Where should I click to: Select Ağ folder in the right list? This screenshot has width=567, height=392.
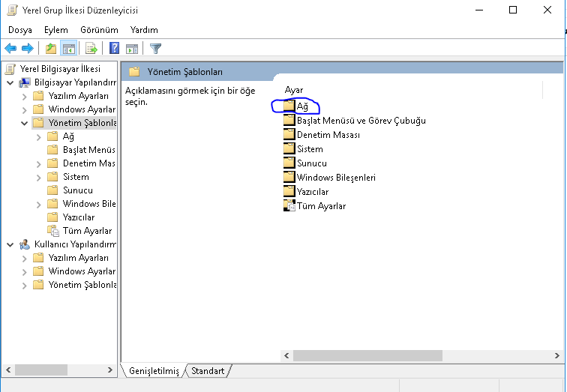pyautogui.click(x=302, y=106)
